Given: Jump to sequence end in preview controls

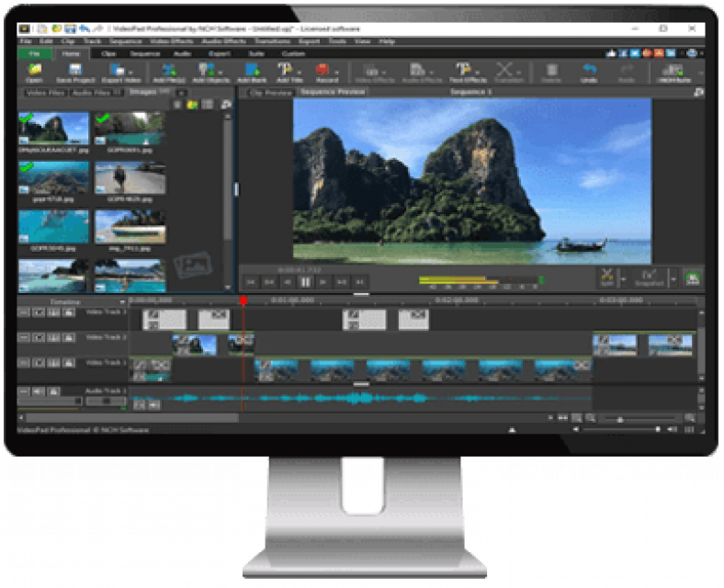Looking at the screenshot, I should [359, 281].
